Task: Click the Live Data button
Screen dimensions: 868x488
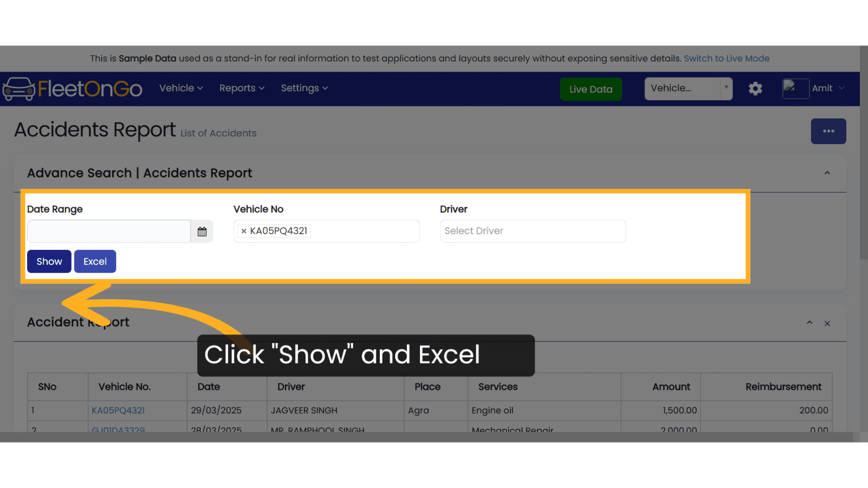Action: tap(591, 89)
